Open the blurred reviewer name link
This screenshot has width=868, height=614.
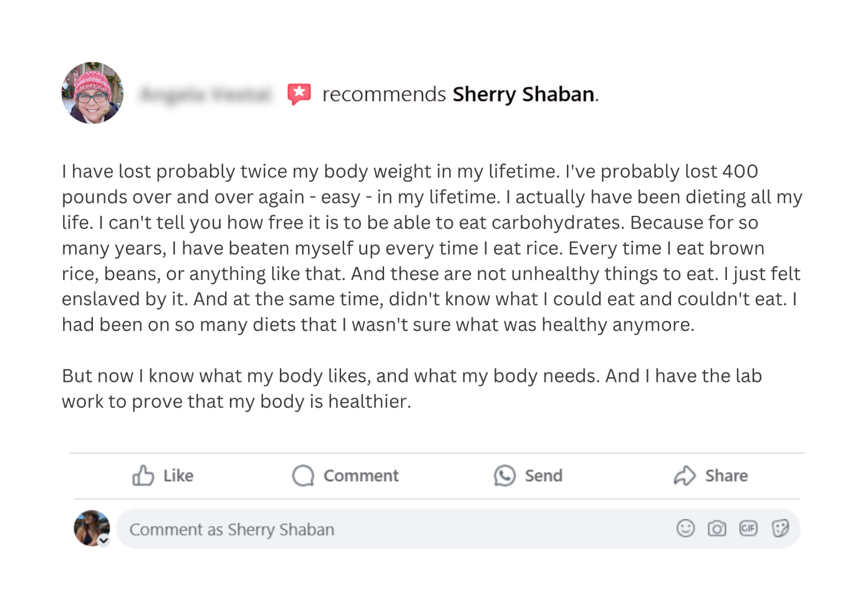(205, 94)
